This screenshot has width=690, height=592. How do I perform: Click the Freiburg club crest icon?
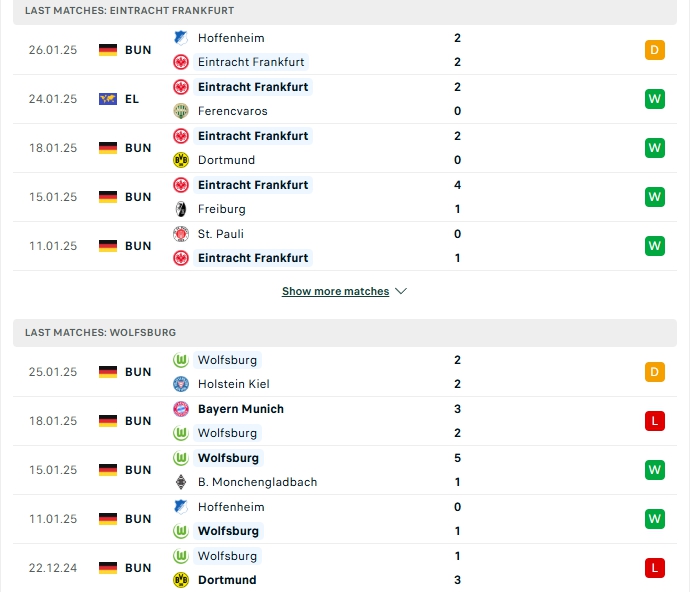pyautogui.click(x=180, y=209)
